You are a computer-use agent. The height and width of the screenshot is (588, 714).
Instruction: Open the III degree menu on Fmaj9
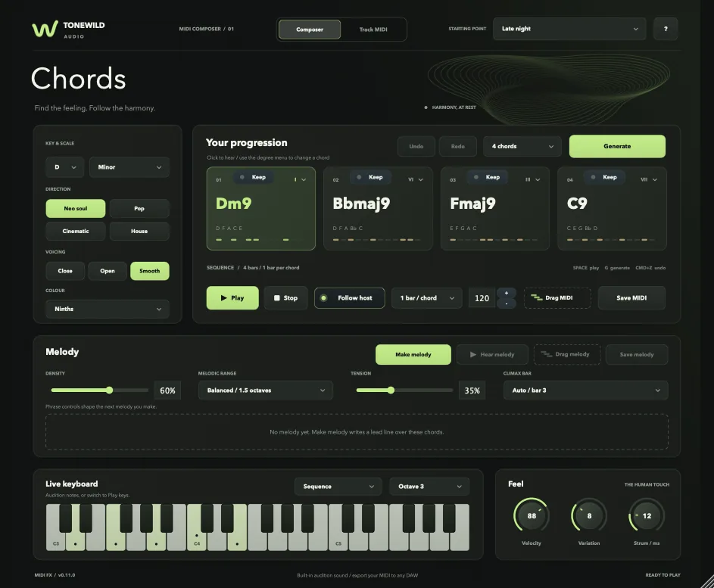pos(533,179)
